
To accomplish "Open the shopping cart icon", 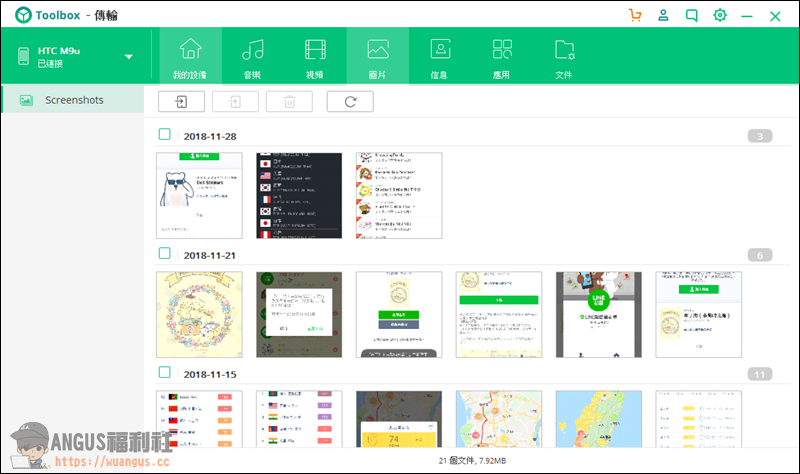I will [635, 15].
